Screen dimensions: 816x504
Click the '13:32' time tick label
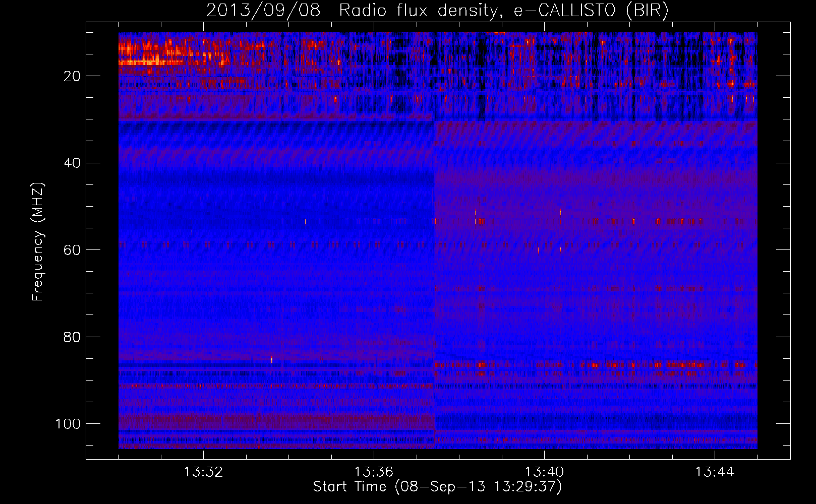tap(203, 472)
